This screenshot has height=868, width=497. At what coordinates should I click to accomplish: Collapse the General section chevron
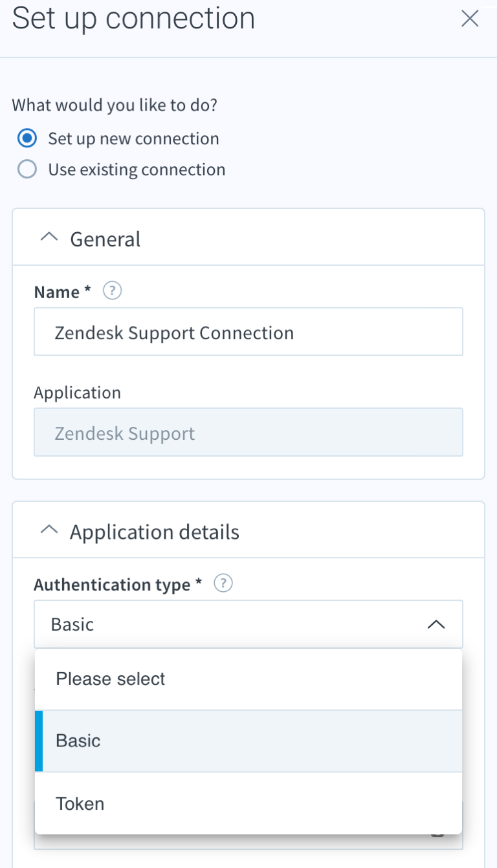point(49,238)
